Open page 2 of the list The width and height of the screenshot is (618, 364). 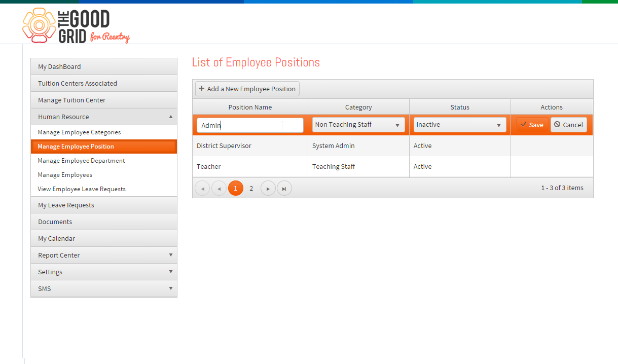coord(251,188)
